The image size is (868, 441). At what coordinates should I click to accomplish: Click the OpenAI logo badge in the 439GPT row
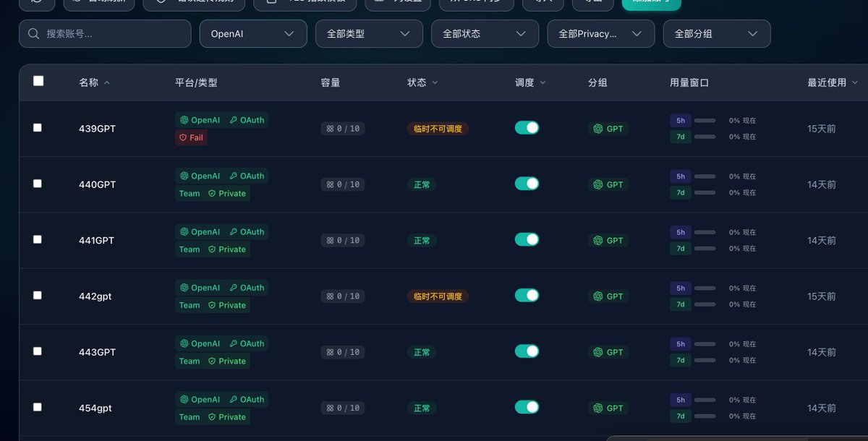pyautogui.click(x=200, y=120)
